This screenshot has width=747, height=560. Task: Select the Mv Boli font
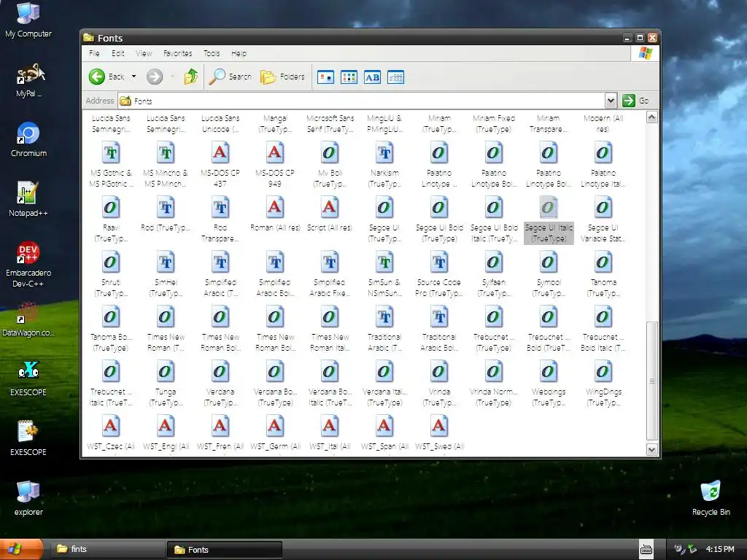330,165
